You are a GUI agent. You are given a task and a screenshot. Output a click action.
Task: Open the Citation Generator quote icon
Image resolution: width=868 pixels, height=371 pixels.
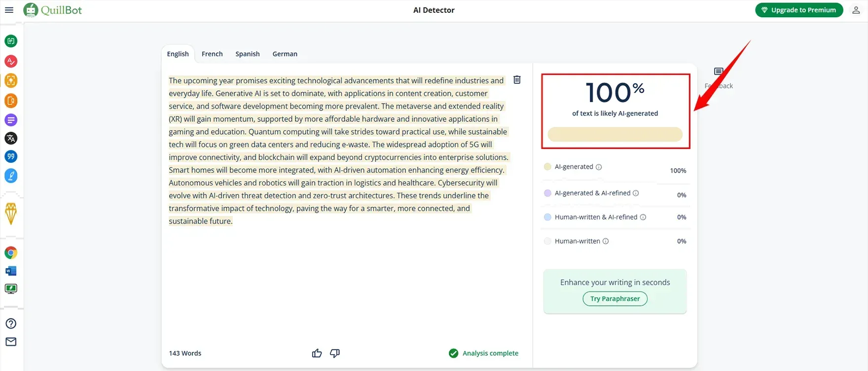click(x=11, y=157)
